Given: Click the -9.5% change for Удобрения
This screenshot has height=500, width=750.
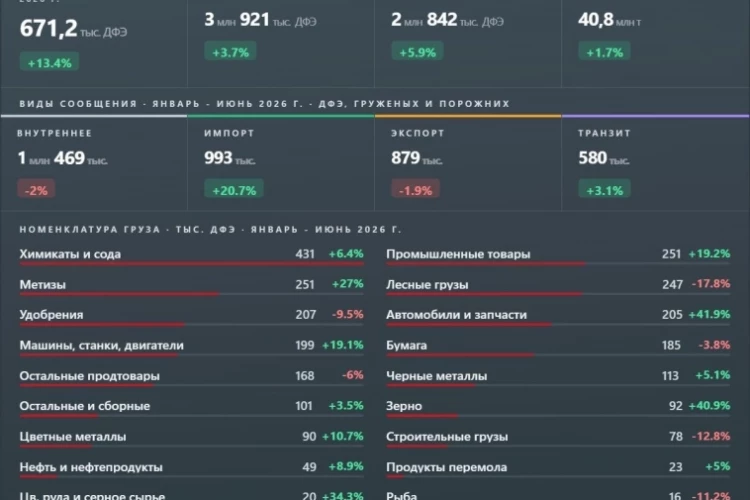Looking at the screenshot, I should (x=348, y=314).
